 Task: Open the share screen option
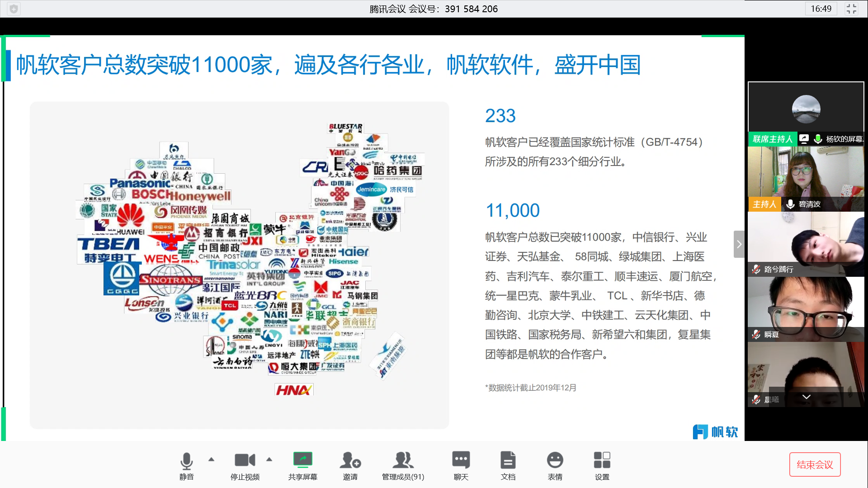pyautogui.click(x=302, y=460)
